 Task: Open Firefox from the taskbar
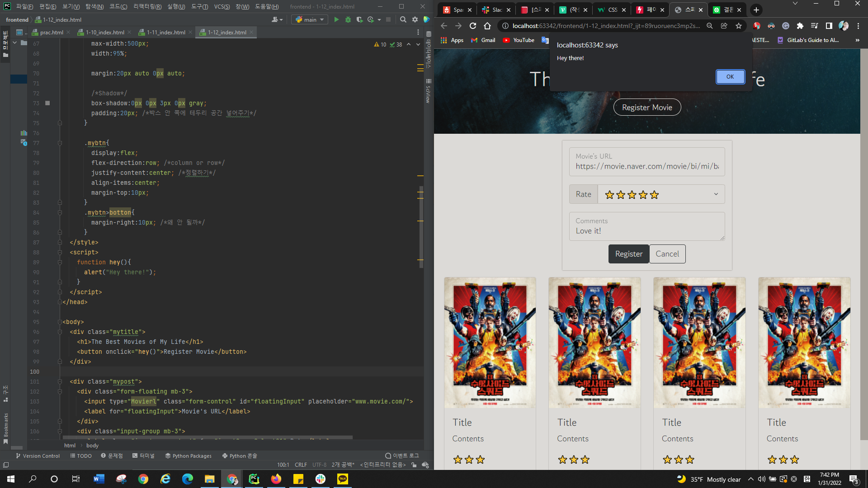(x=276, y=479)
